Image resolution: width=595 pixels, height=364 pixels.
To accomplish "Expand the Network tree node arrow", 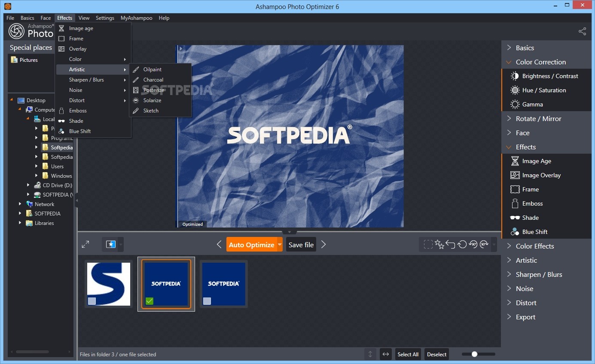I will [20, 204].
